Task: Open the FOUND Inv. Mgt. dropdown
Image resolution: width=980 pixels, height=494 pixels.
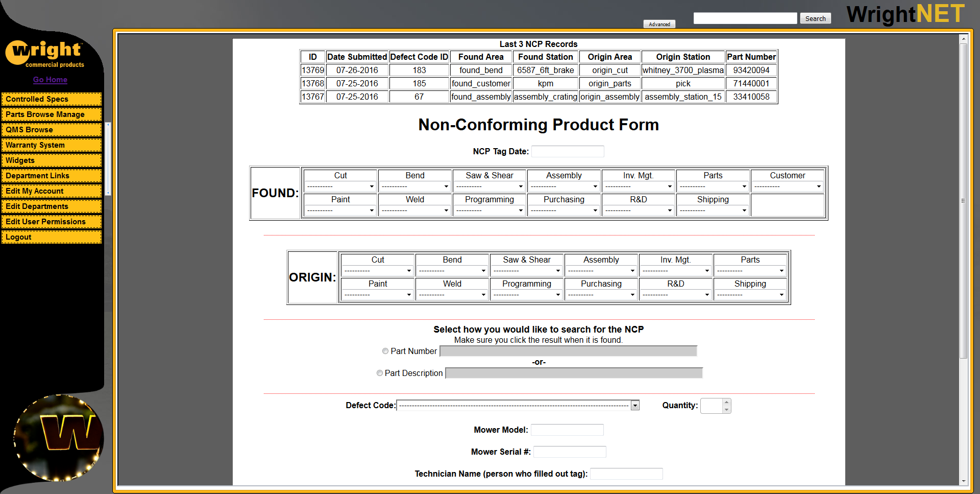Action: (x=639, y=186)
